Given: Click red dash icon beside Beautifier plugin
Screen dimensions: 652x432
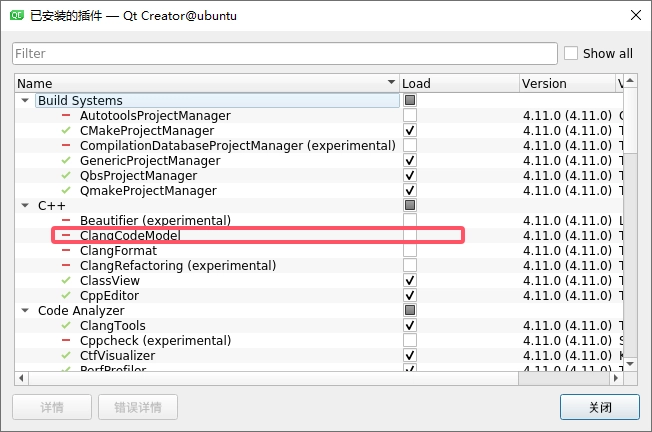Looking at the screenshot, I should pyautogui.click(x=66, y=221).
